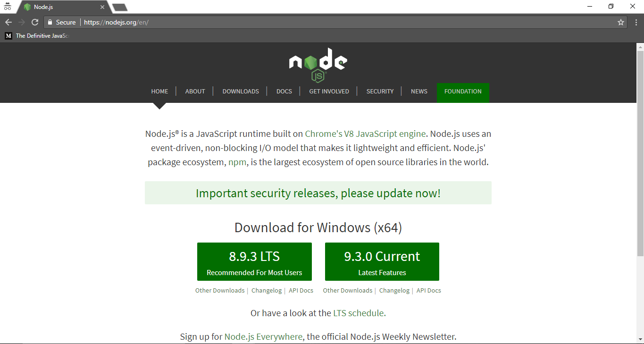This screenshot has height=344, width=644.
Task: Follow the Chrome's V8 JavaScript engine link
Action: (x=365, y=134)
